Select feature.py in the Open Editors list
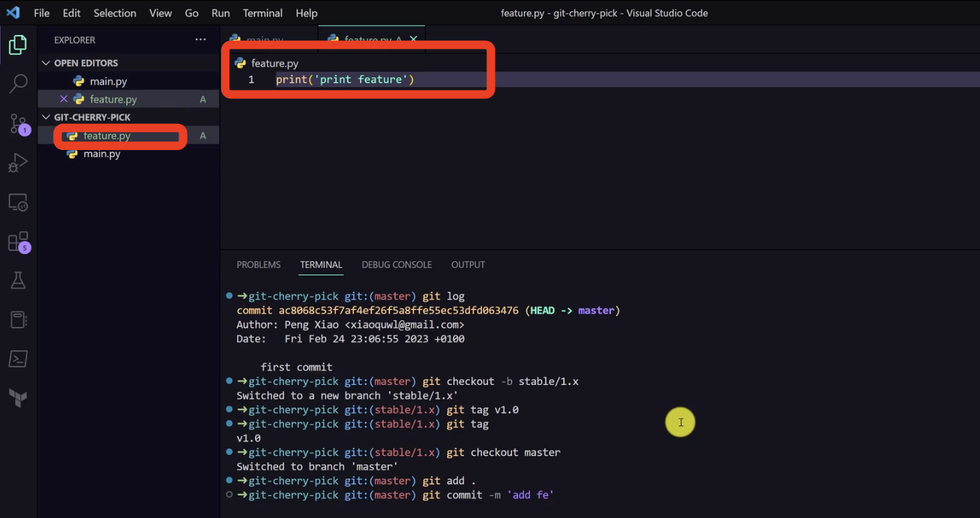This screenshot has height=518, width=980. point(128,99)
